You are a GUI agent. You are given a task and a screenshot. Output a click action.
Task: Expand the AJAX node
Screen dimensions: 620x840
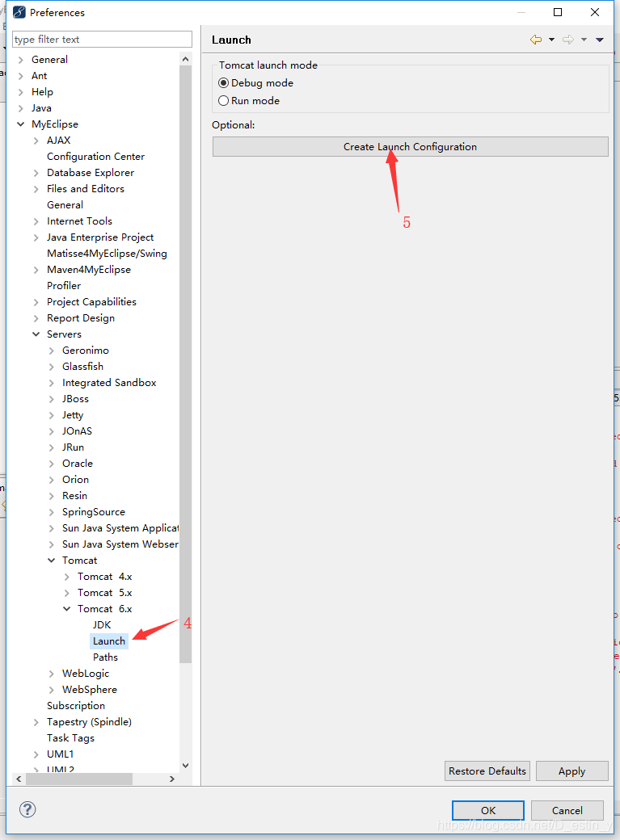pos(36,141)
